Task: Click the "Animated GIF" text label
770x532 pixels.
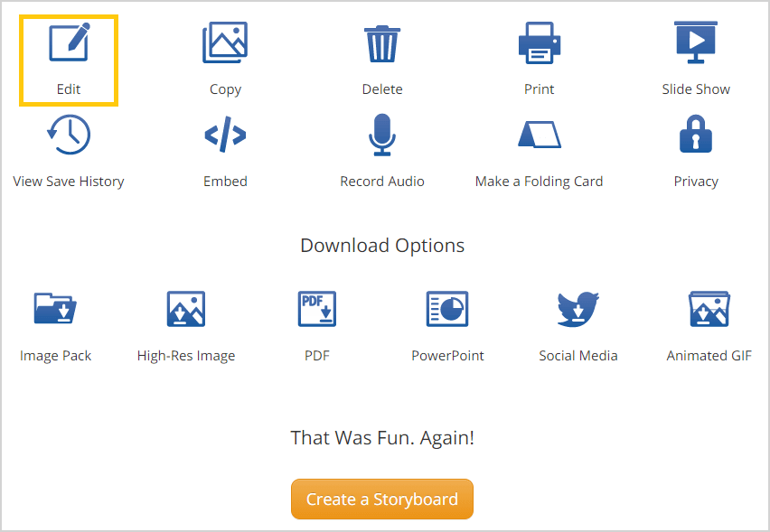Action: (x=709, y=355)
